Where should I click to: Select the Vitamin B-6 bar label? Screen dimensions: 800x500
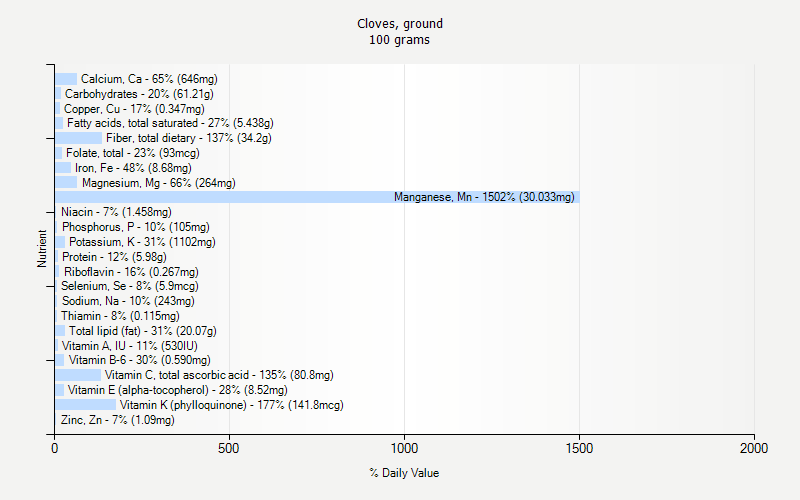click(x=139, y=360)
